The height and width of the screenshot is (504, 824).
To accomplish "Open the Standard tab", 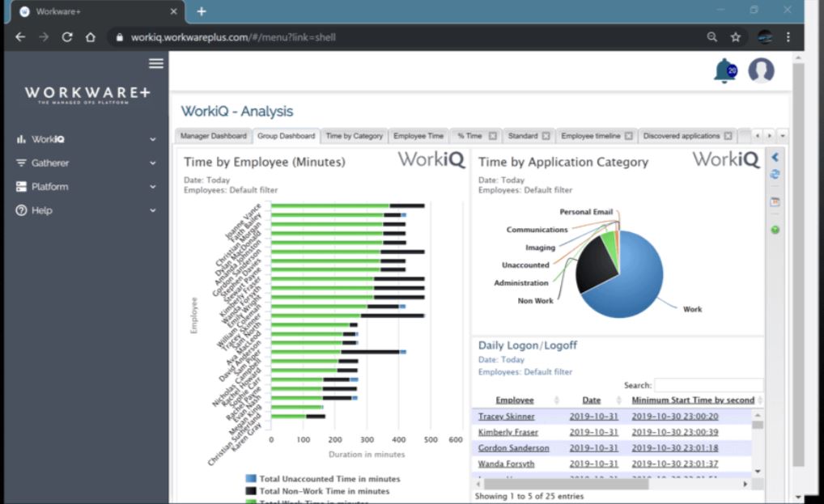I will [522, 136].
